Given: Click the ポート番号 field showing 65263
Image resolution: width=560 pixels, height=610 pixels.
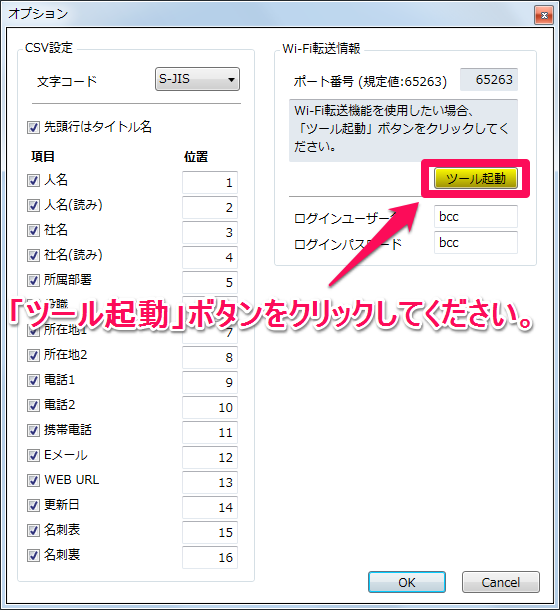Looking at the screenshot, I should pyautogui.click(x=489, y=80).
